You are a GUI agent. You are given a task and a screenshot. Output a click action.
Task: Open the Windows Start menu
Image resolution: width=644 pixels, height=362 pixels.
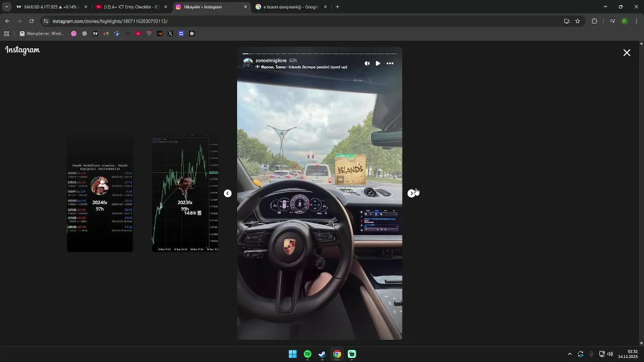(292, 354)
